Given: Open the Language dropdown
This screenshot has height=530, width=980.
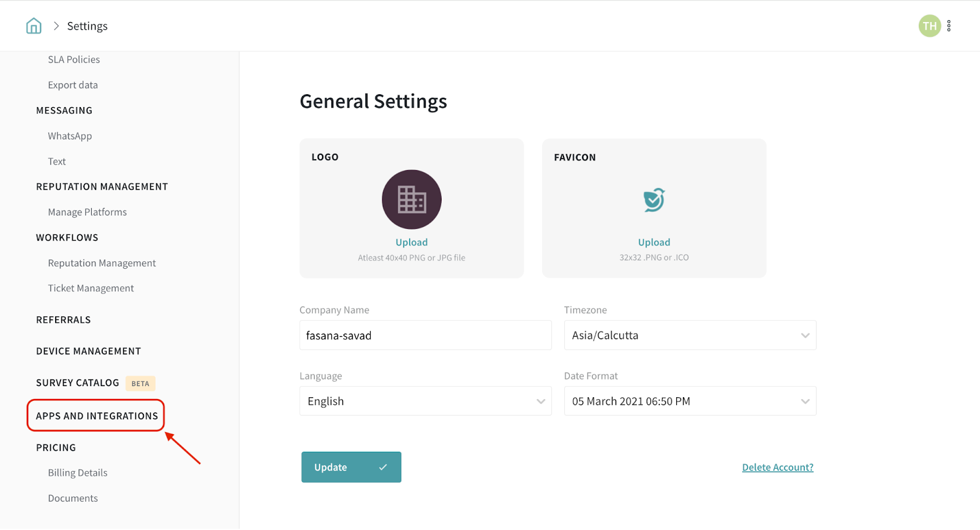Looking at the screenshot, I should point(425,401).
